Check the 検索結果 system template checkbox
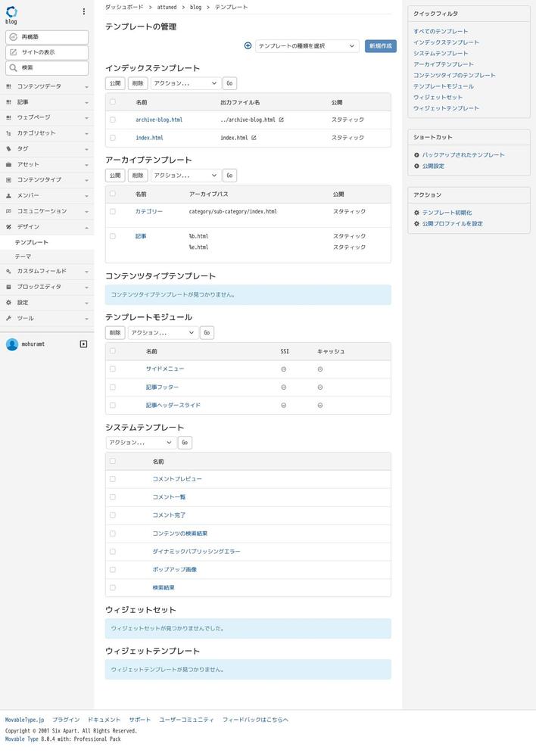Image resolution: width=536 pixels, height=756 pixels. point(113,588)
